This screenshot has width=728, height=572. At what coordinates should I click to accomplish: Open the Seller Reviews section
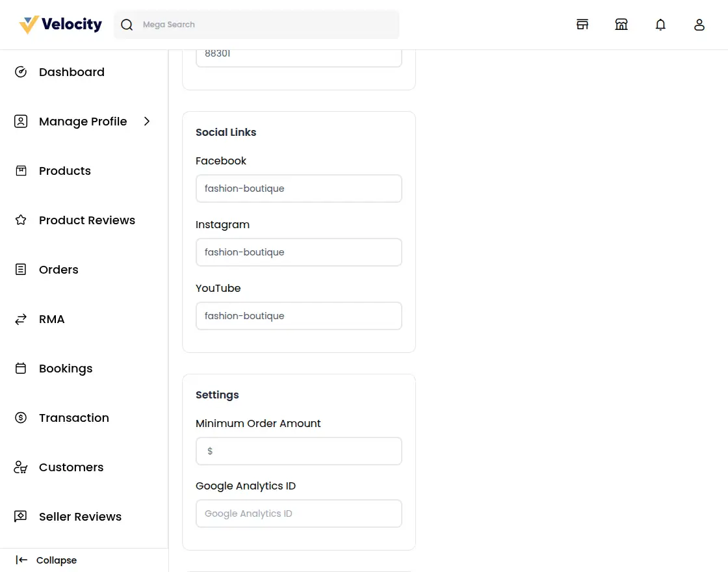point(80,516)
